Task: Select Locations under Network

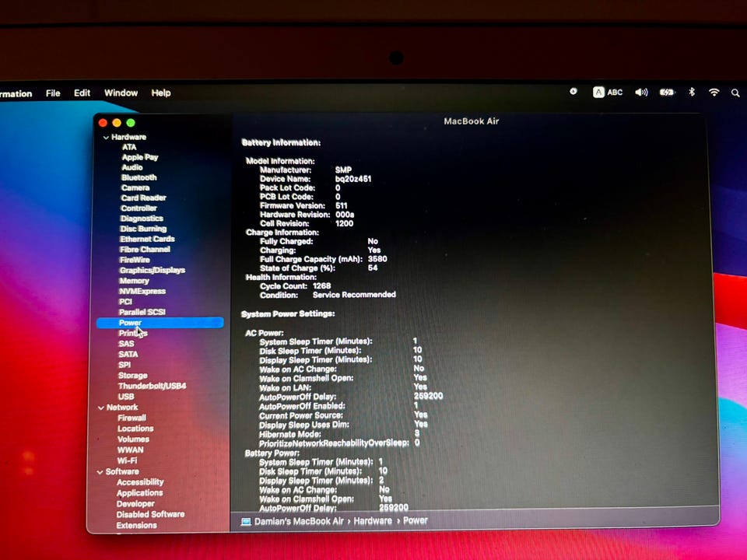Action: tap(135, 429)
